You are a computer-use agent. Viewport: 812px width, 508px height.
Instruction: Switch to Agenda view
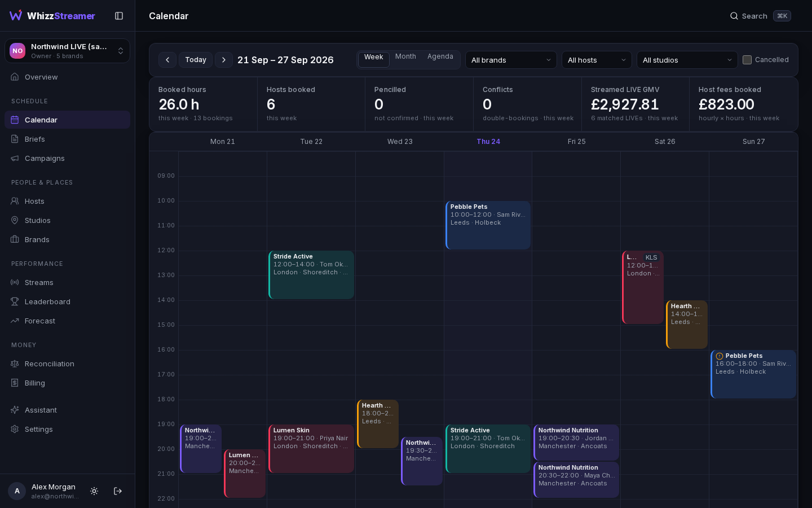[440, 56]
